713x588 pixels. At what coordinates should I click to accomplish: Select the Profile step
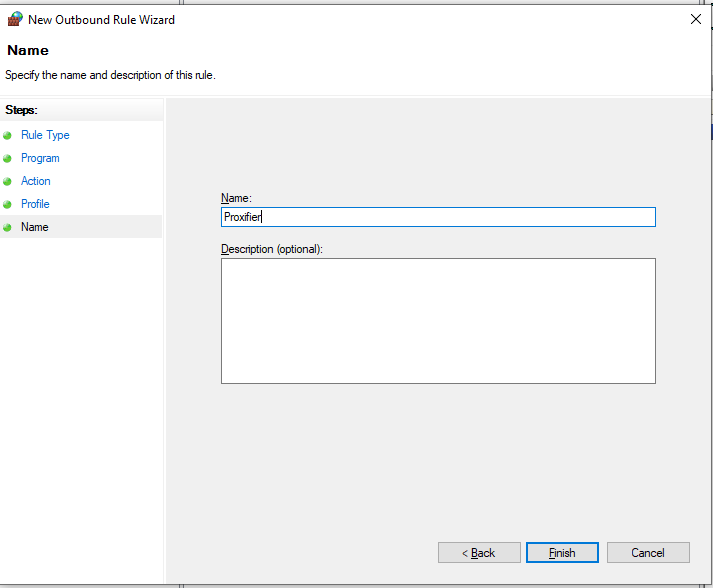point(35,204)
